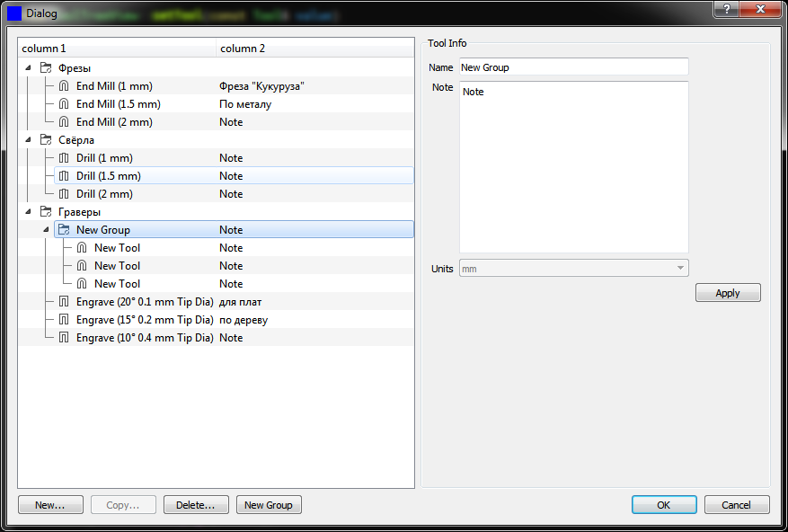The image size is (788, 532).
Task: Collapse the New Group subtree
Action: pyautogui.click(x=46, y=230)
